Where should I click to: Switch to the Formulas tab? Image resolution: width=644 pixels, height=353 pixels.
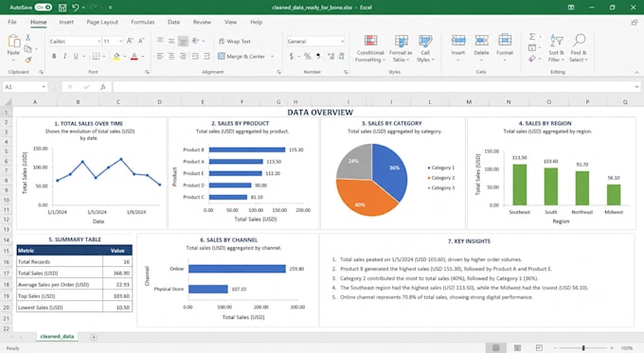point(142,22)
